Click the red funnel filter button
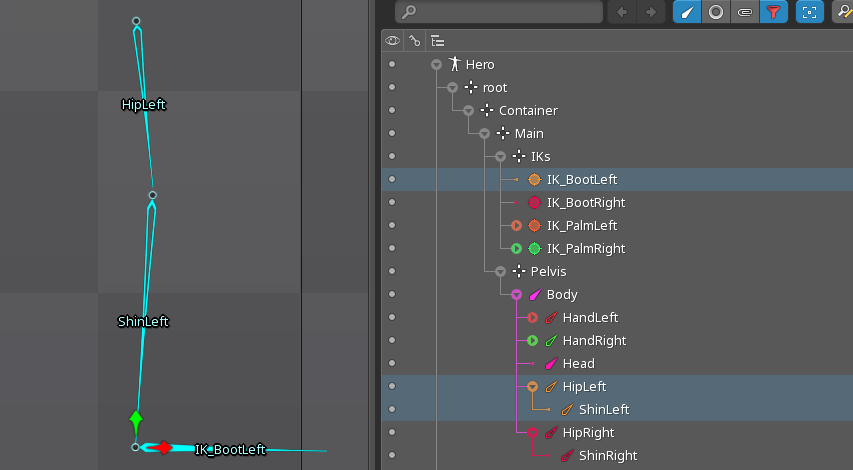853x470 pixels. click(774, 12)
